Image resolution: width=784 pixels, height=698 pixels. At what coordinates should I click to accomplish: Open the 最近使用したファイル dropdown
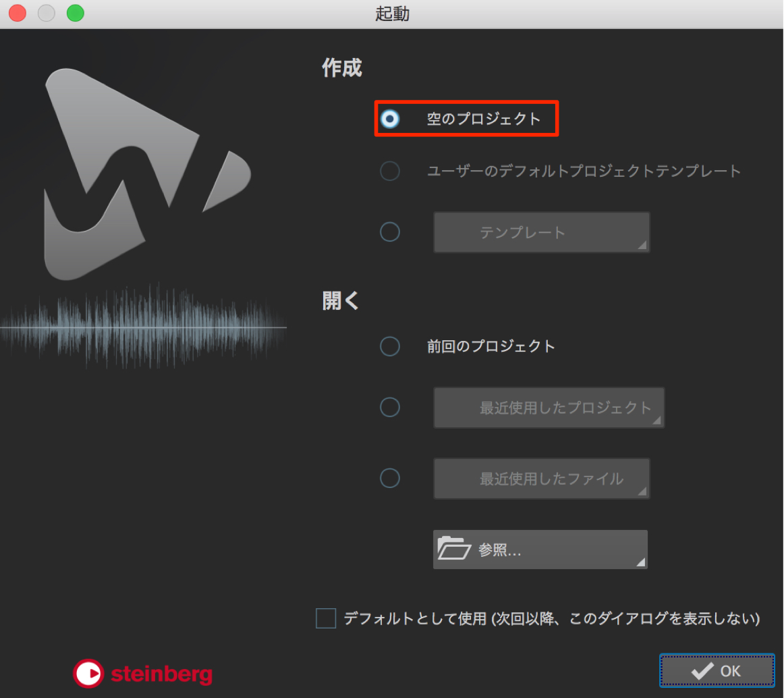(542, 479)
